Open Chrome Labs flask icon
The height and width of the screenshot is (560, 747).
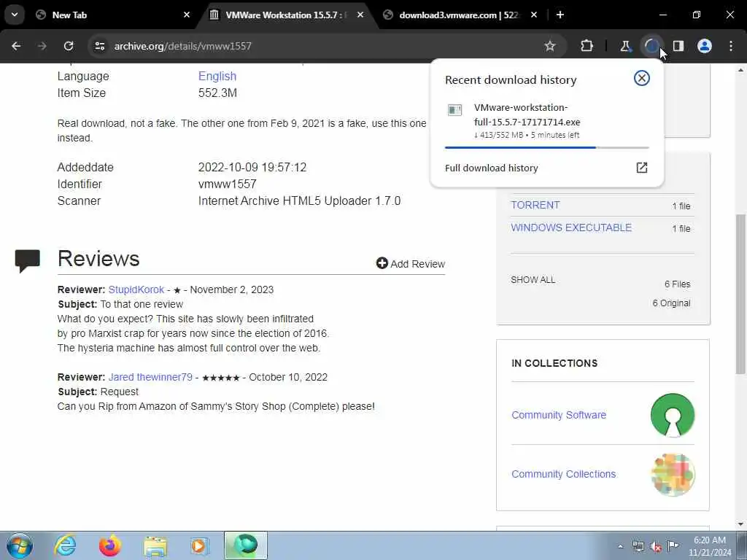[x=625, y=46]
